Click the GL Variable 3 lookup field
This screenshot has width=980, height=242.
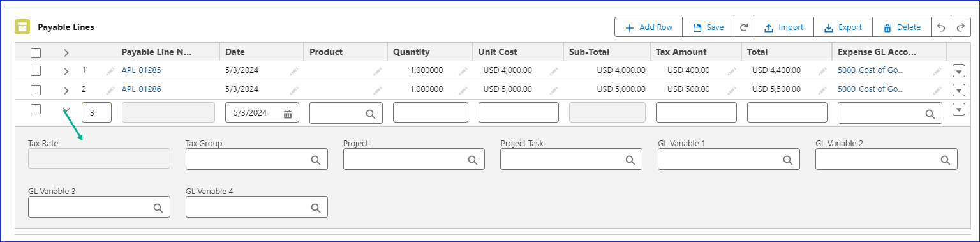pos(99,207)
